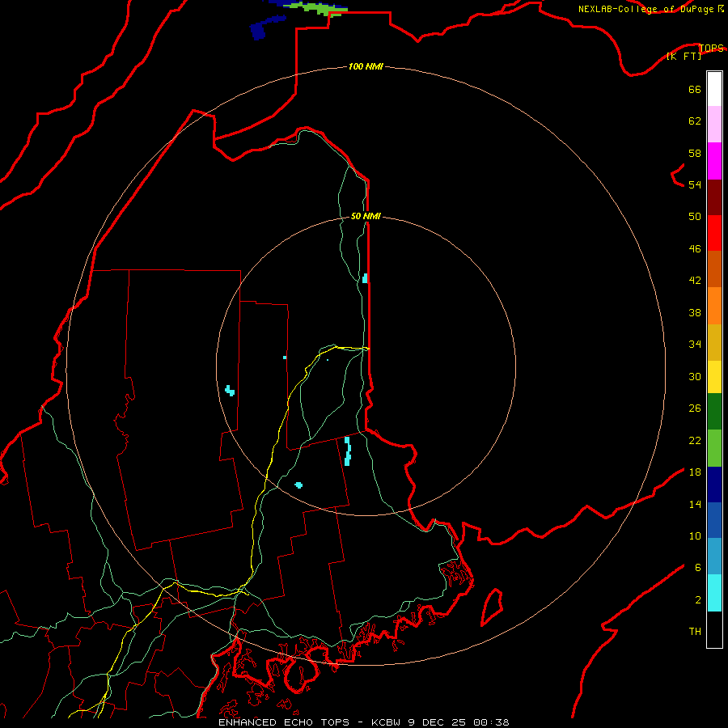This screenshot has width=728, height=728.
Task: Click the [K FT] units label
Action: click(684, 56)
